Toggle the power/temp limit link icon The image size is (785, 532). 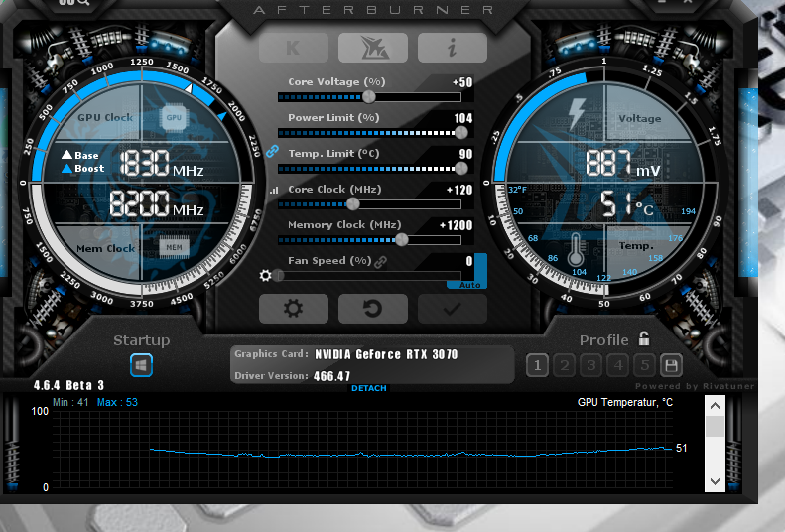coord(272,151)
